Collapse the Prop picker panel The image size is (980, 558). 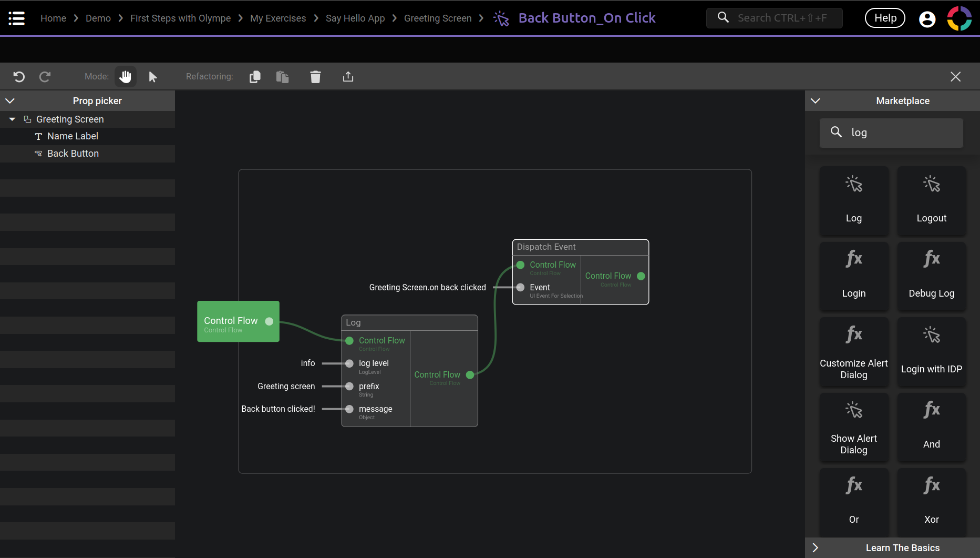click(x=10, y=100)
